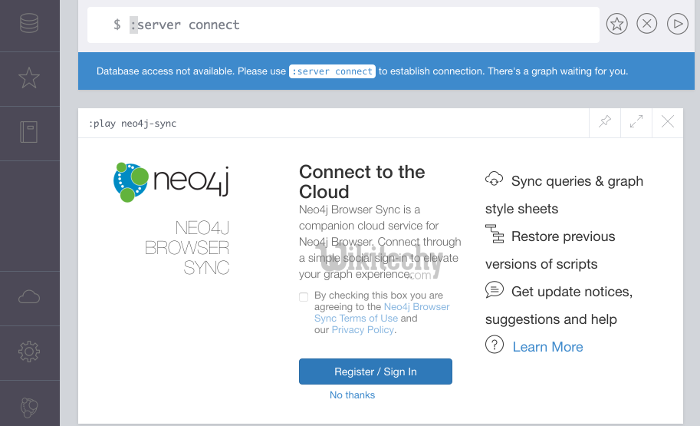Click the update notices speech bubble icon
The image size is (700, 426).
tap(494, 290)
